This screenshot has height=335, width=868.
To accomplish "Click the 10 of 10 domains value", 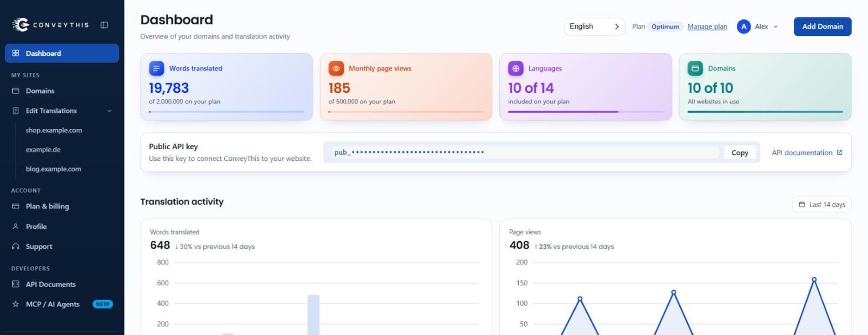I will pos(710,88).
